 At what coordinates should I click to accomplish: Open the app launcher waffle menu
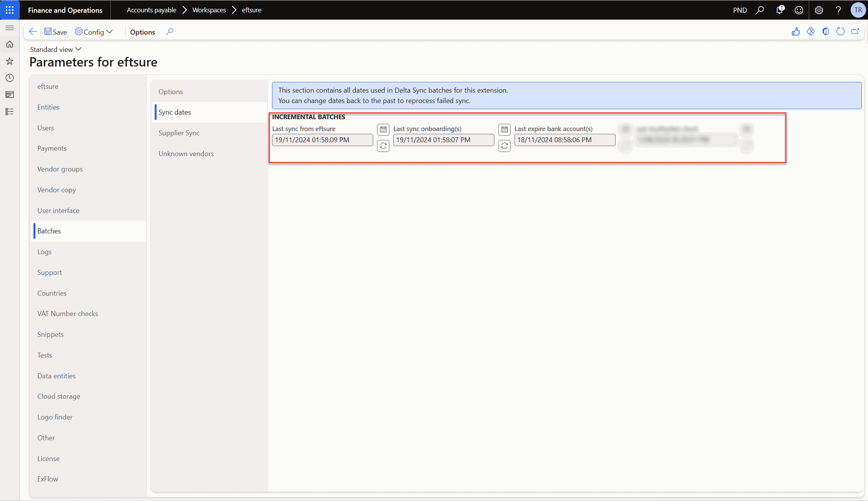[x=10, y=10]
